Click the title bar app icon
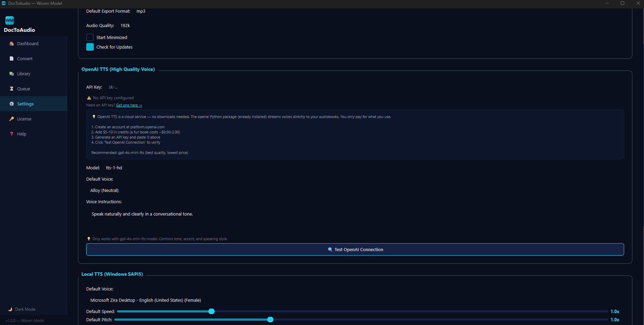Image resolution: width=644 pixels, height=325 pixels. [4, 3]
